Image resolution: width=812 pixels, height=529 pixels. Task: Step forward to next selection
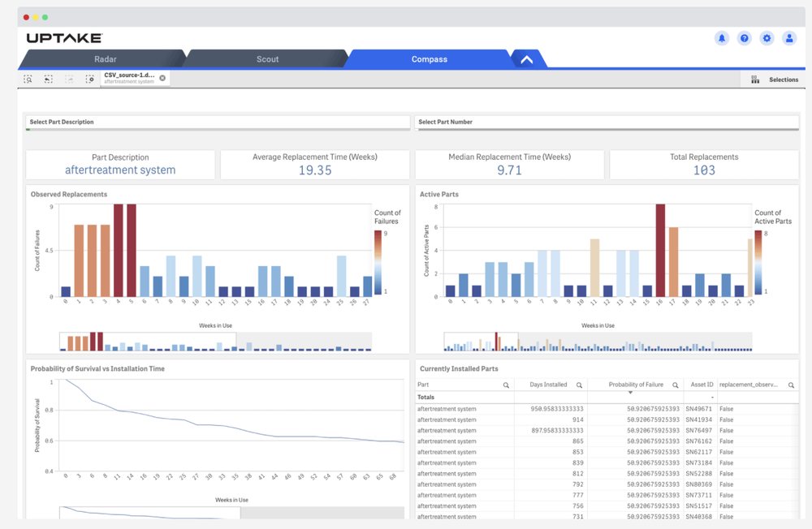tap(69, 80)
